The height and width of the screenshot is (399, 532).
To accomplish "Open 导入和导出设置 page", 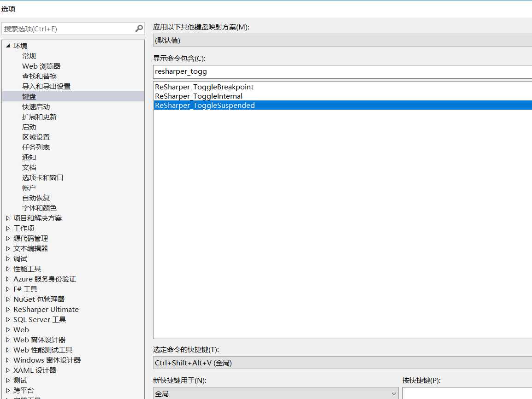I will coord(46,87).
